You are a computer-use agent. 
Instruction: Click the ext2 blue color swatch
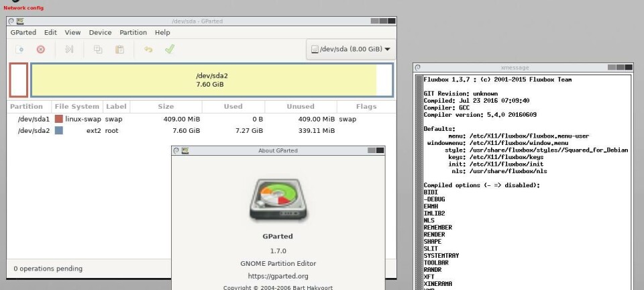click(x=59, y=131)
